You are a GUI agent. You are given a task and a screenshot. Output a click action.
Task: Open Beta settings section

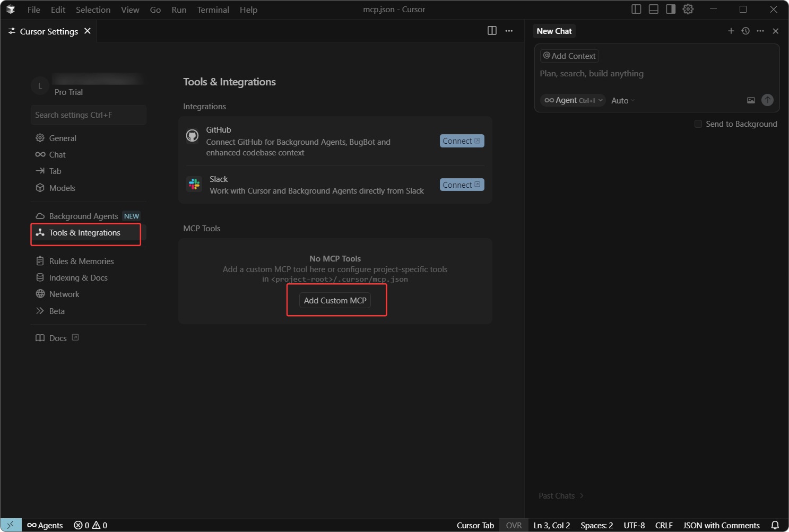(89, 311)
